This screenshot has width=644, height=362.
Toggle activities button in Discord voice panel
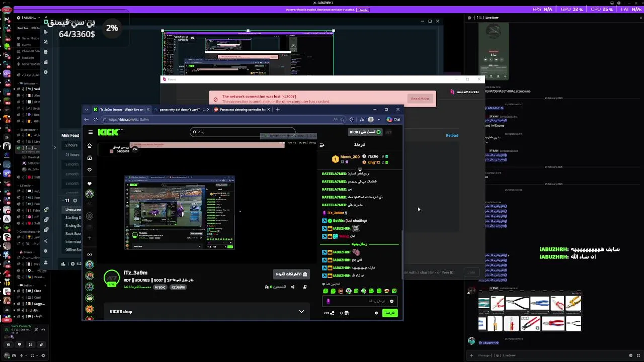[30, 344]
